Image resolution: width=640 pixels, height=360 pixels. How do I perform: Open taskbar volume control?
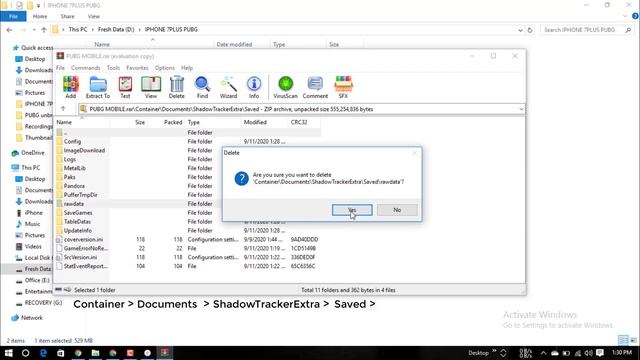tap(588, 353)
